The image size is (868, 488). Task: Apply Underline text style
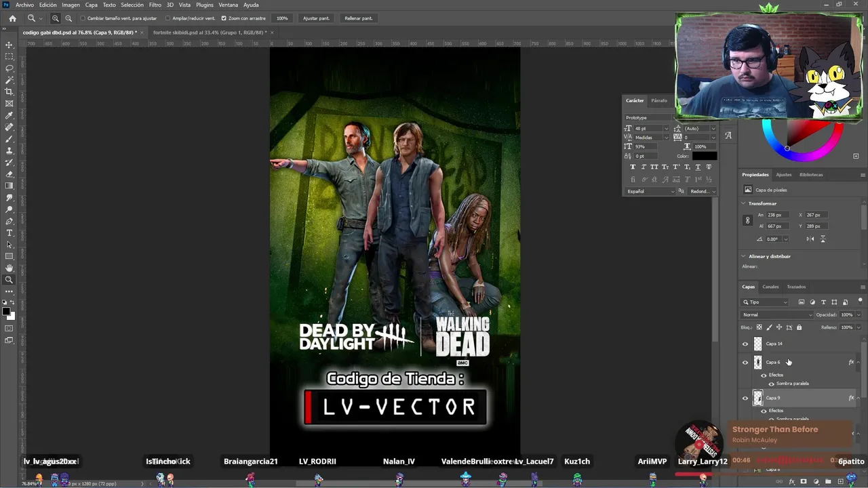click(x=698, y=167)
